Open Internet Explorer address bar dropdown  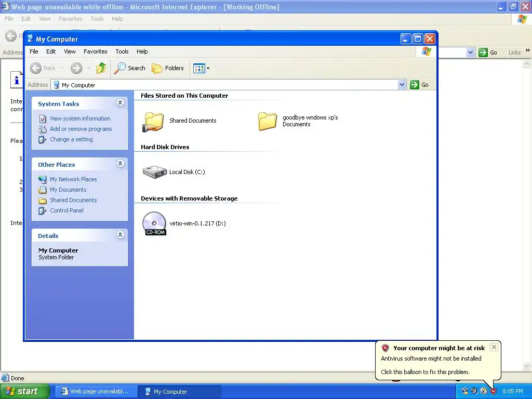pyautogui.click(x=470, y=52)
